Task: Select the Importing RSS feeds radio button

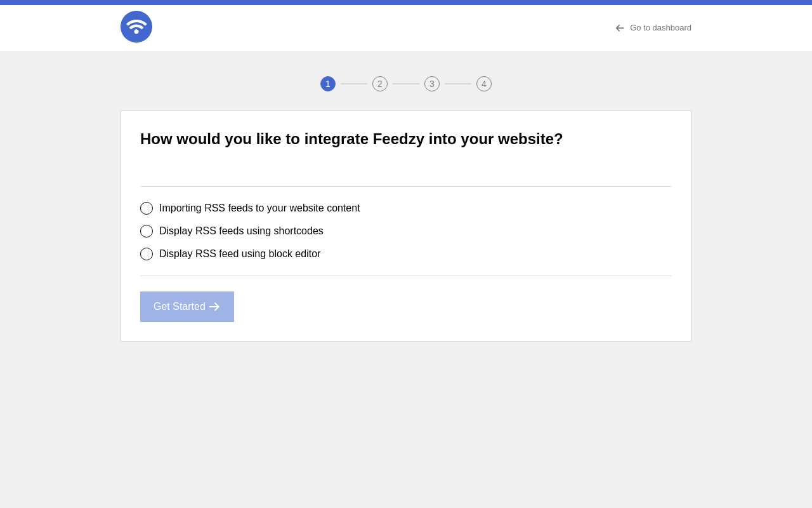Action: 147,208
